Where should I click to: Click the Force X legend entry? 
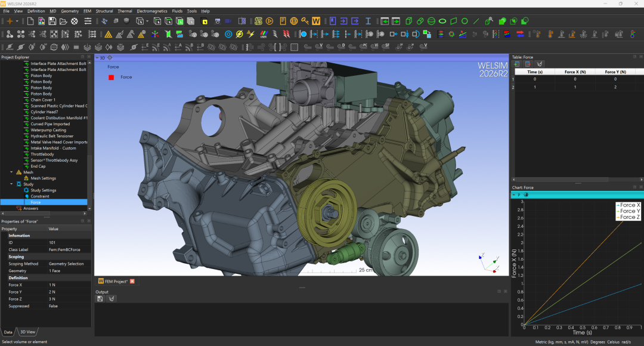coord(628,205)
